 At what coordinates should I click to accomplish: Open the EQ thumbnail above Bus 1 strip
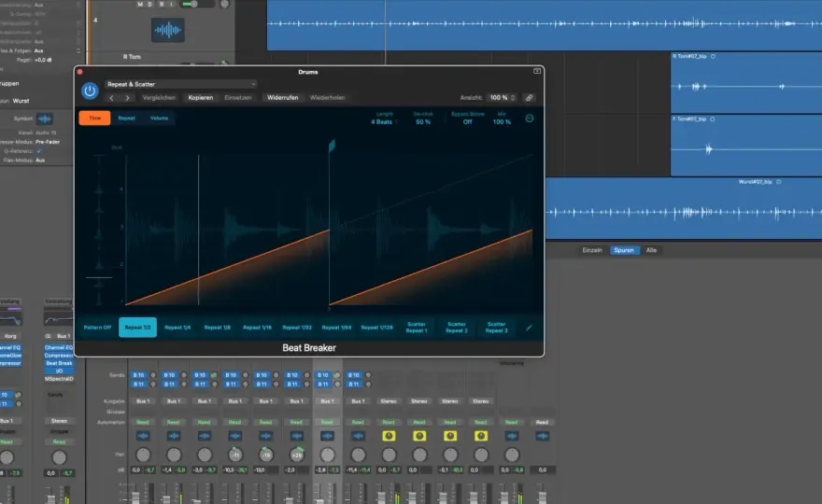[59, 319]
